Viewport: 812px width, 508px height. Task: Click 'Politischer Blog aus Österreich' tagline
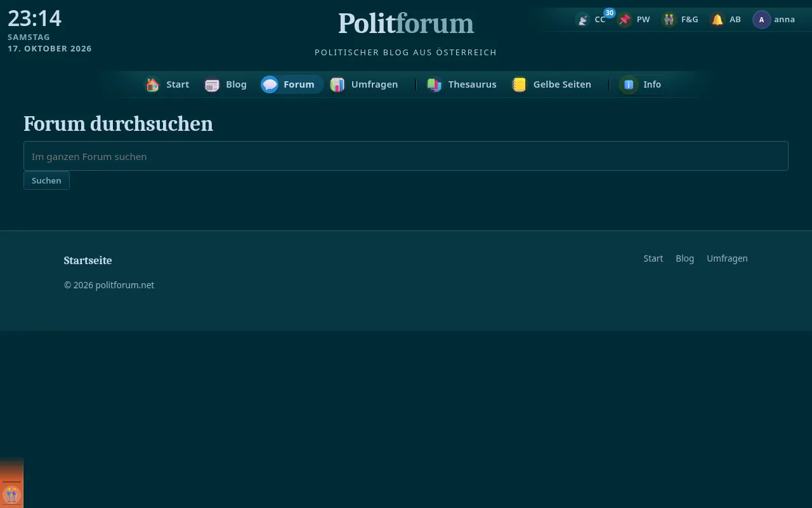tap(406, 52)
